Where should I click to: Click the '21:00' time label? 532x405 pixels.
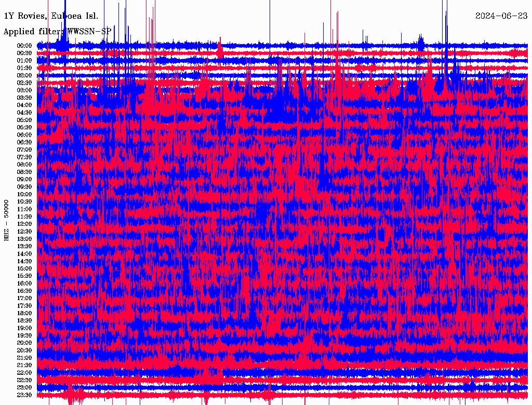tap(24, 358)
